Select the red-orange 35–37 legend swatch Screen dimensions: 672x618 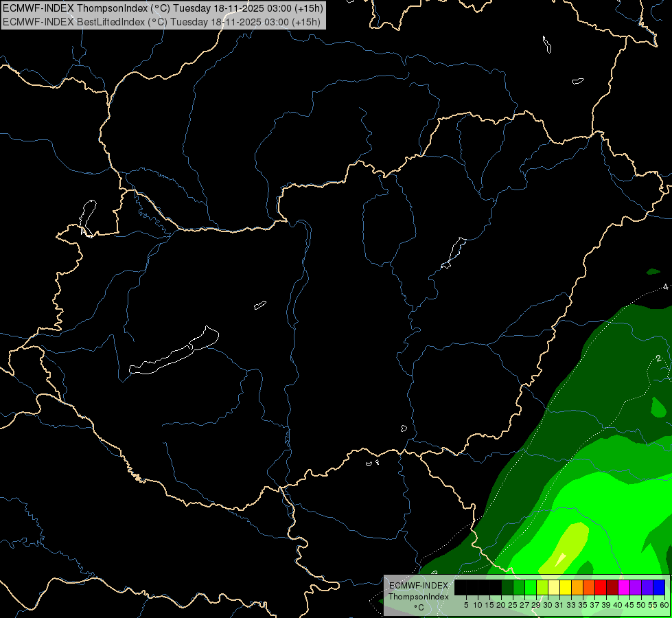(x=589, y=587)
